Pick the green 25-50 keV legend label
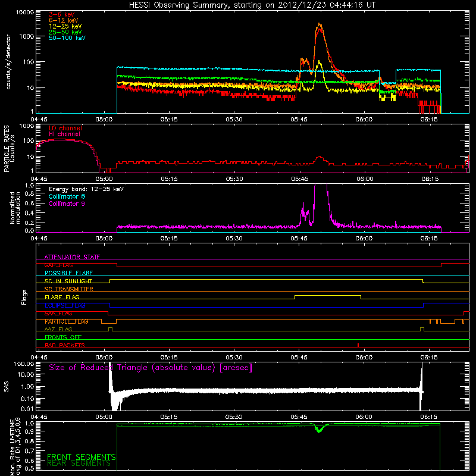 click(65, 32)
